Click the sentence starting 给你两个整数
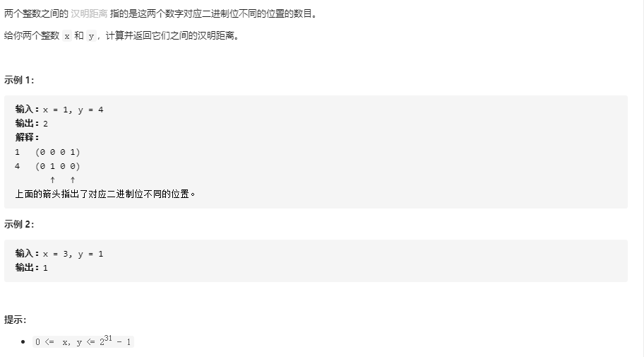The width and height of the screenshot is (644, 357). [121, 36]
